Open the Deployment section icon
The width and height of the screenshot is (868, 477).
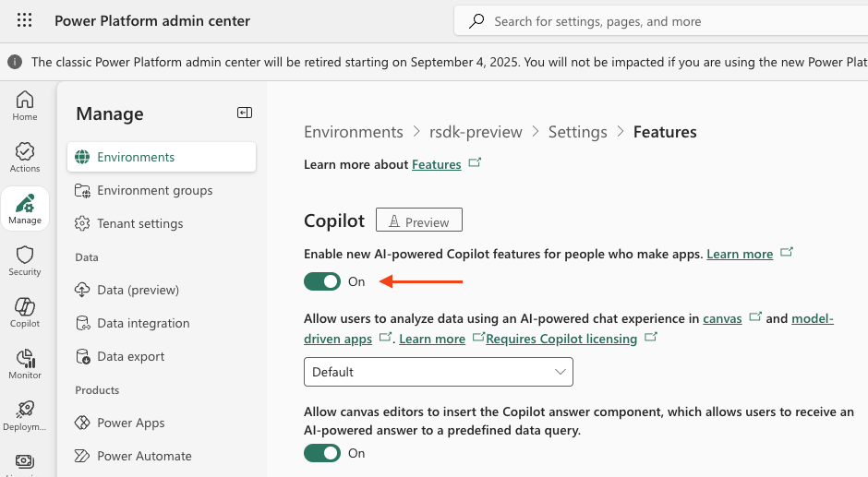point(25,415)
